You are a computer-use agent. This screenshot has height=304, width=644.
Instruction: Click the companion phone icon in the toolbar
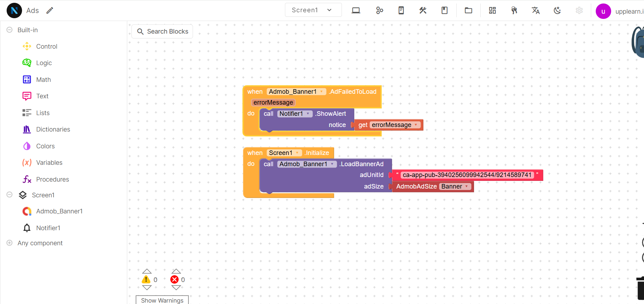401,10
